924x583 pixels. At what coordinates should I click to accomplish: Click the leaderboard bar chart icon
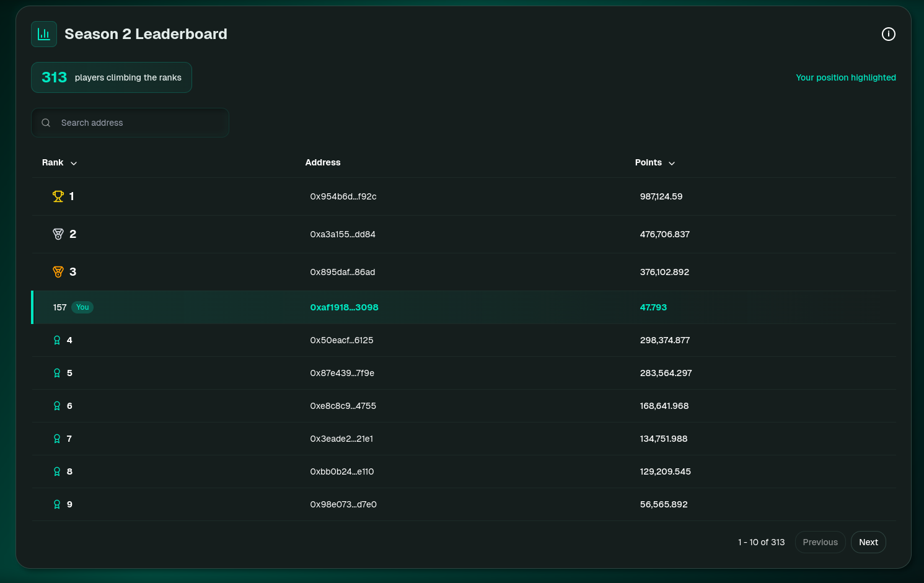tap(44, 34)
